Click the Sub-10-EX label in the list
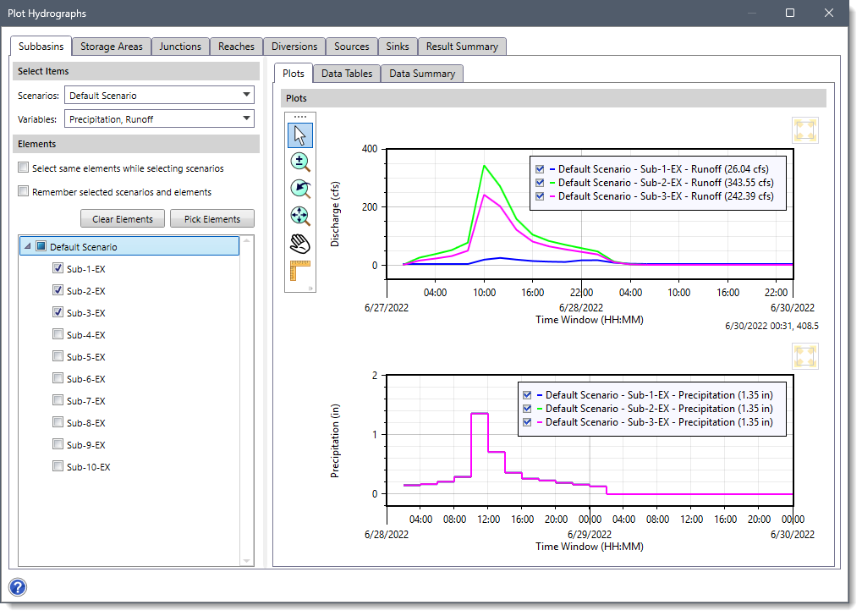Image resolution: width=862 pixels, height=616 pixels. click(x=89, y=467)
